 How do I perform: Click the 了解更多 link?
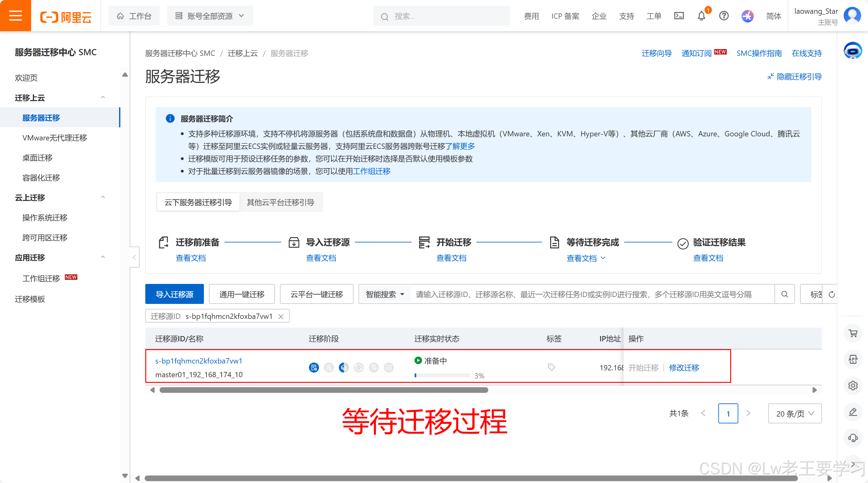click(x=460, y=146)
